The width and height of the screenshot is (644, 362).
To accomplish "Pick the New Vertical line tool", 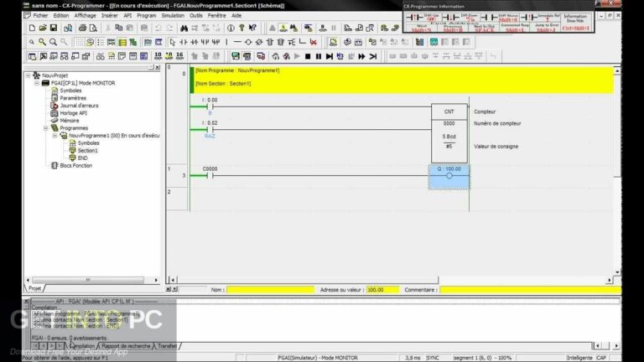I will point(226,42).
